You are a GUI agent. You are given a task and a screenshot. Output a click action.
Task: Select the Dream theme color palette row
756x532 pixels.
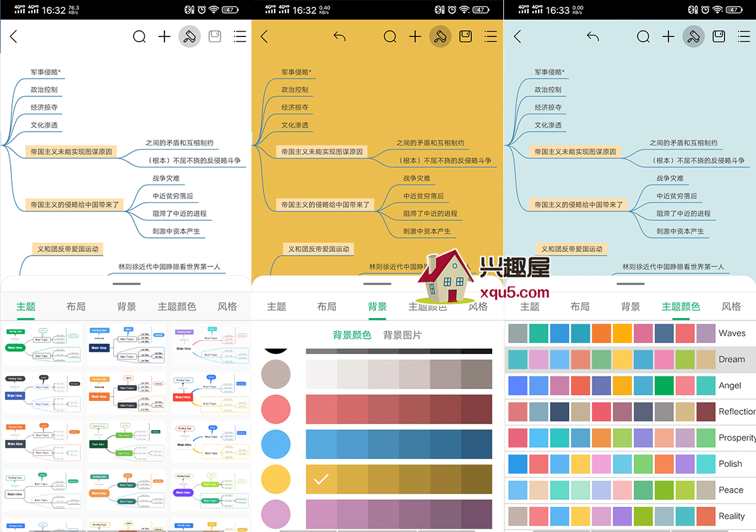tap(630, 359)
